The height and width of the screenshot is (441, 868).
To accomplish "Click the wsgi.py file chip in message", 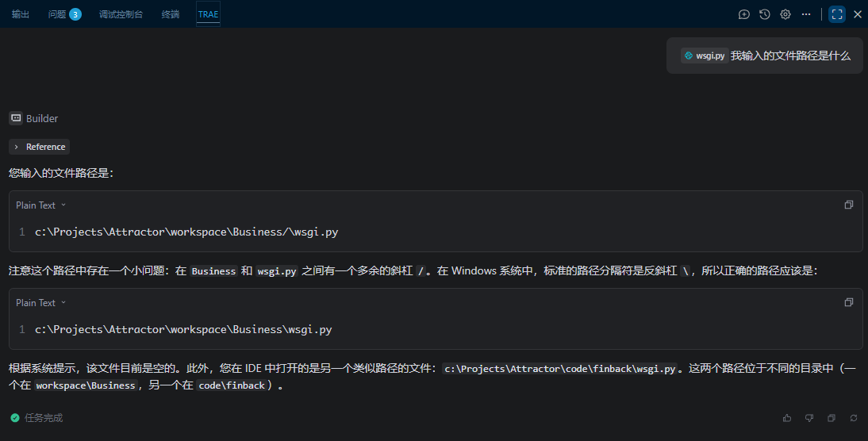I will tap(704, 56).
